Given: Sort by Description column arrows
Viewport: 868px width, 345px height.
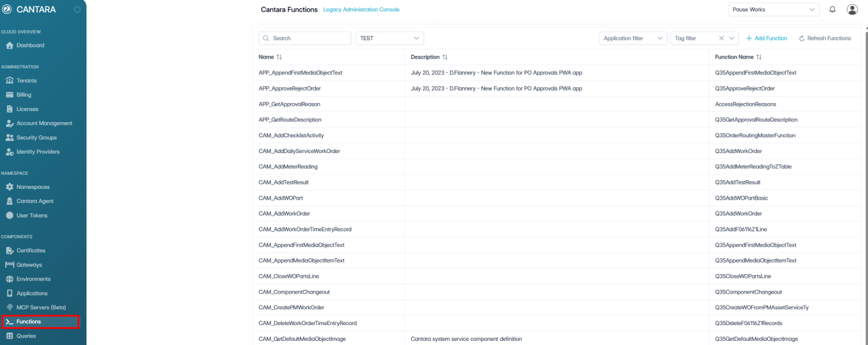Looking at the screenshot, I should (445, 57).
